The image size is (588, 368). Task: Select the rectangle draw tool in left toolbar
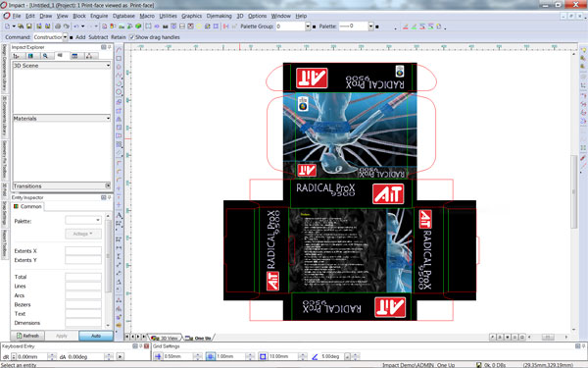(x=119, y=59)
